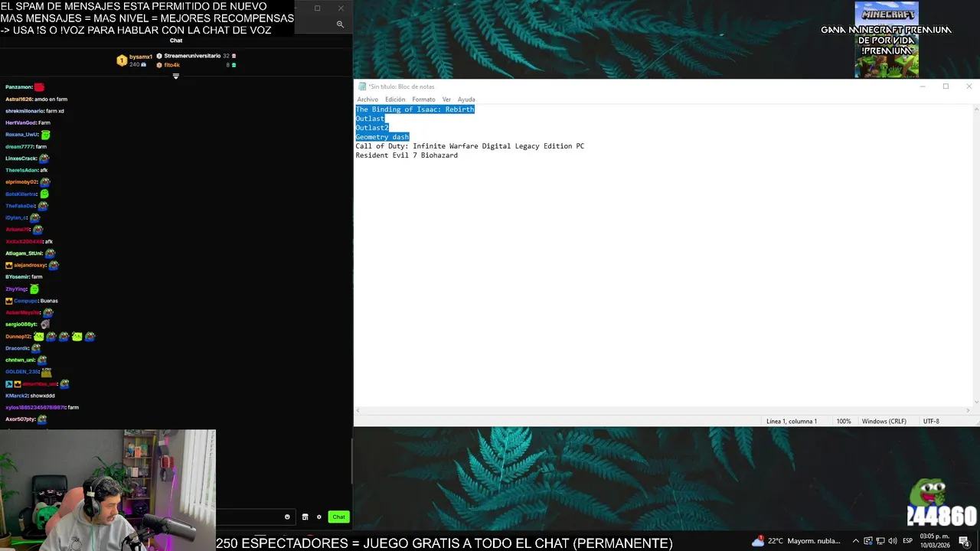Image resolution: width=980 pixels, height=551 pixels.
Task: Collapse the chat leaderboard with arrow icon
Action: pos(175,76)
